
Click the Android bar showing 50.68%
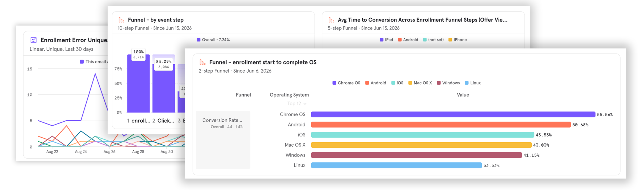[x=441, y=125]
